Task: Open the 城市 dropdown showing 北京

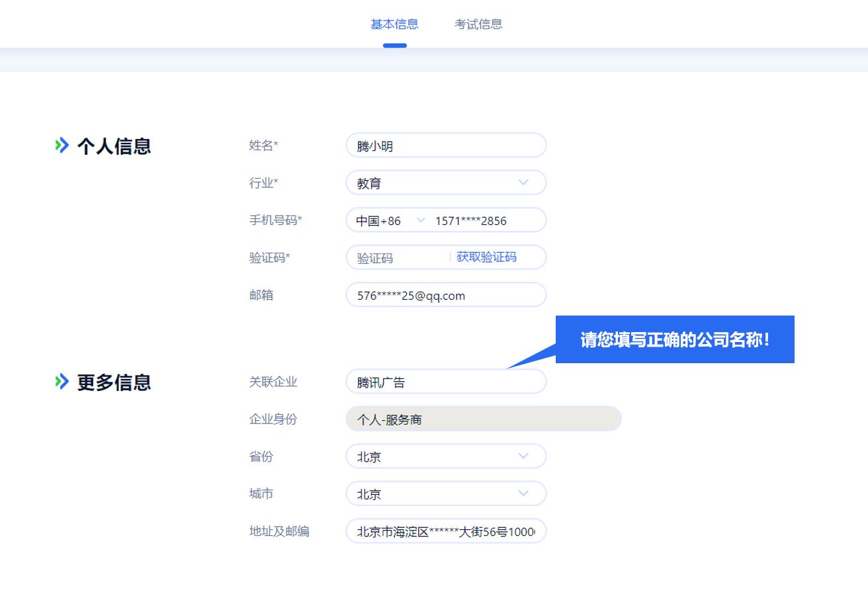Action: pos(447,493)
